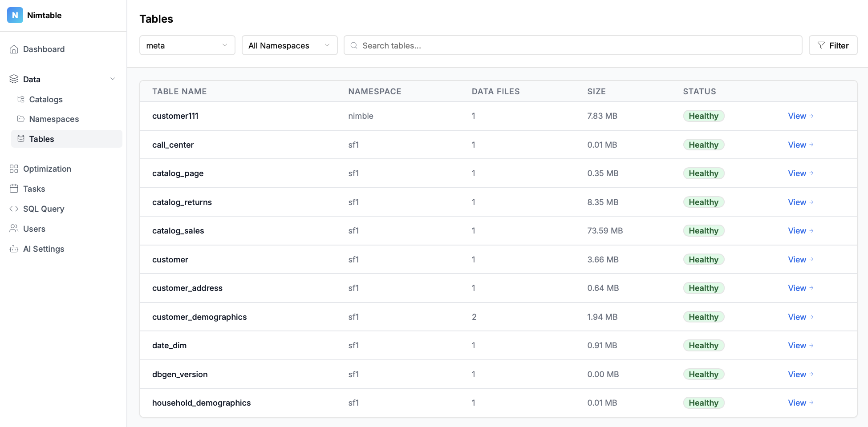Open the customer_demographics table row

pos(199,317)
